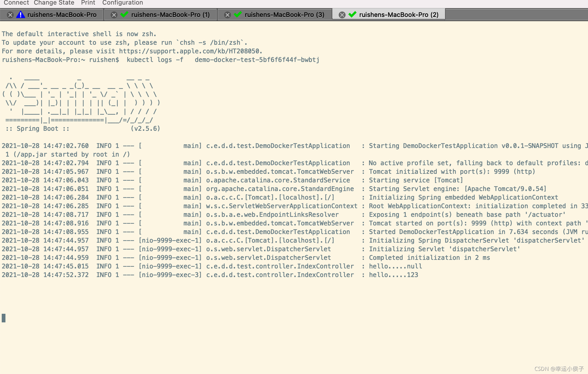Select the ruishens-MacBook-Pro (2) tab

(399, 15)
